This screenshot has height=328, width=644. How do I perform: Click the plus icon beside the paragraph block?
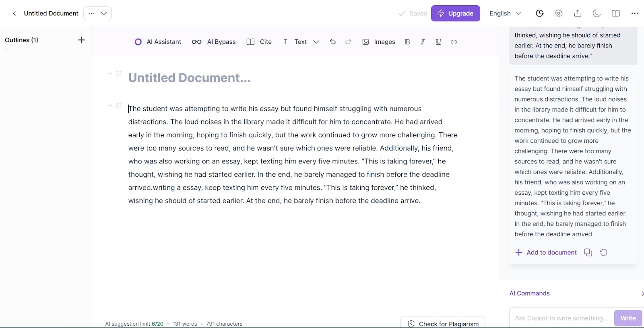point(110,105)
